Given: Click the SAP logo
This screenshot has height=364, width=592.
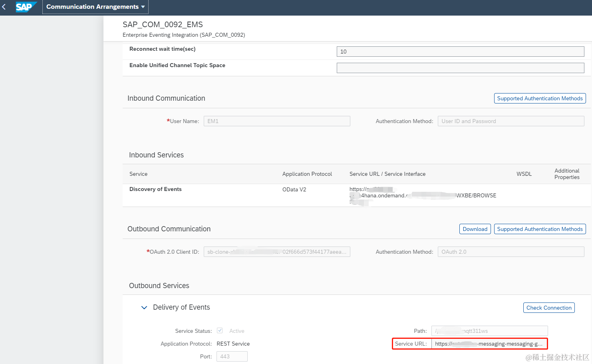Looking at the screenshot, I should (x=26, y=7).
